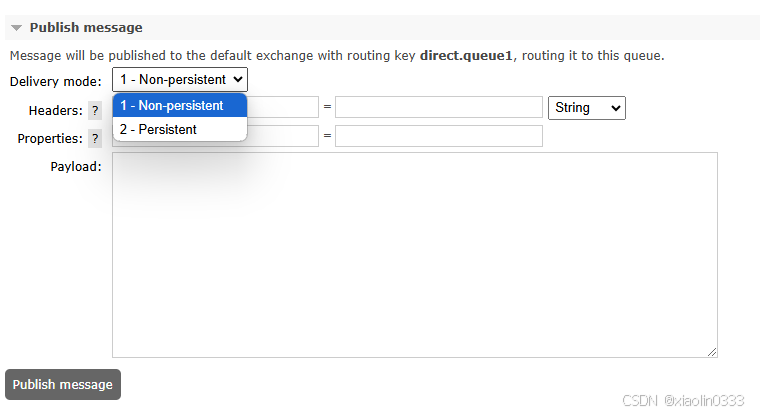Image resolution: width=760 pixels, height=414 pixels.
Task: Focus the Headers name field
Action: (283, 107)
